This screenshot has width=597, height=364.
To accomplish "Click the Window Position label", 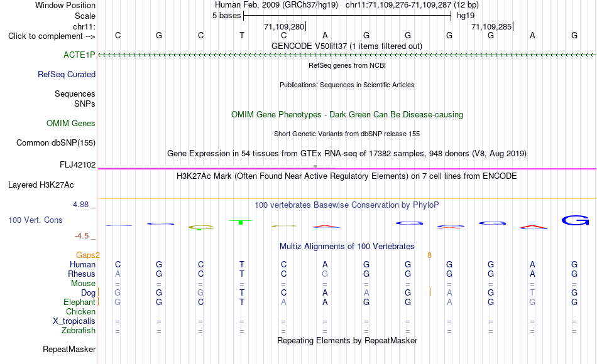I will point(65,5).
